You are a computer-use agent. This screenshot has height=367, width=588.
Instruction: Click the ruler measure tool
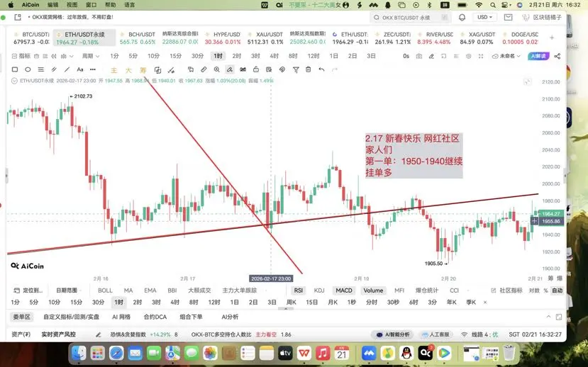point(204,69)
